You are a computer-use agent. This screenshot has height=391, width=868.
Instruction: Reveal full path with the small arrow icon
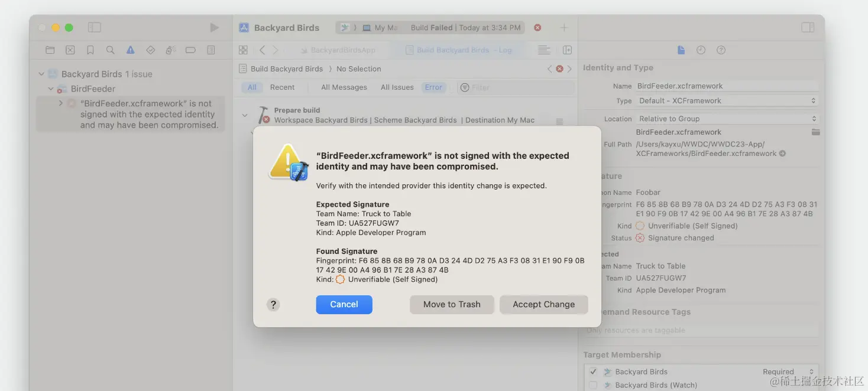click(782, 154)
